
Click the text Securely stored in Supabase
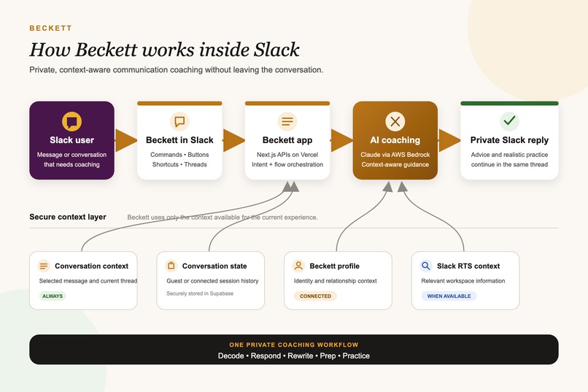pos(200,293)
